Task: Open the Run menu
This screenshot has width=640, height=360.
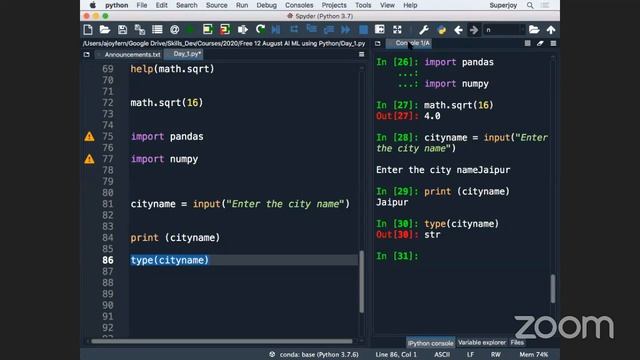Action: (x=242, y=5)
